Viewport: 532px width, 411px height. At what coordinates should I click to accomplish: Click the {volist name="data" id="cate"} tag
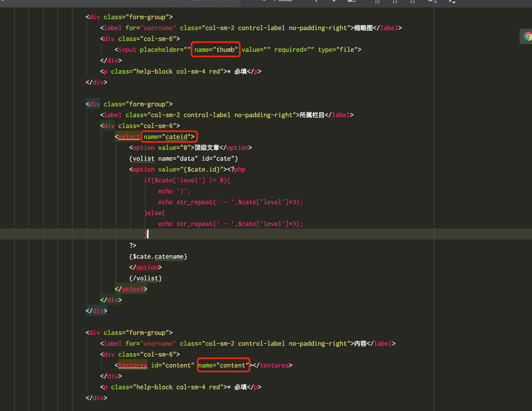point(183,158)
